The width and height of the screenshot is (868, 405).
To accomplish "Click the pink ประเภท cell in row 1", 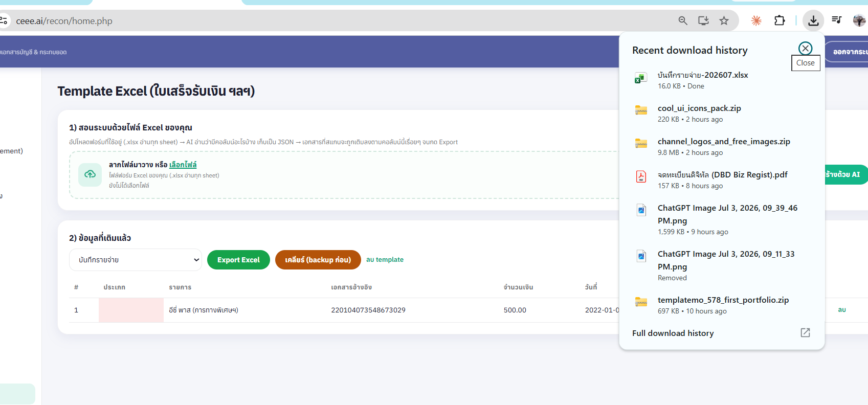I will [x=131, y=310].
